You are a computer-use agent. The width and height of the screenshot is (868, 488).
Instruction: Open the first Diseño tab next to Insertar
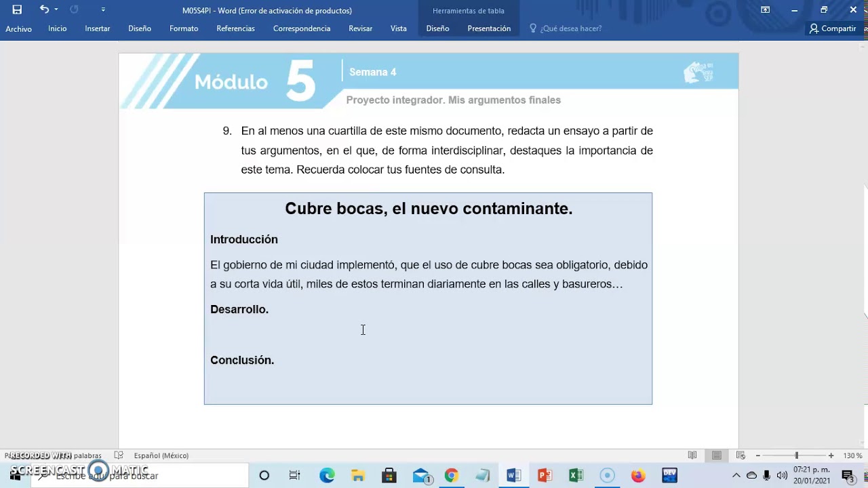pyautogui.click(x=140, y=28)
